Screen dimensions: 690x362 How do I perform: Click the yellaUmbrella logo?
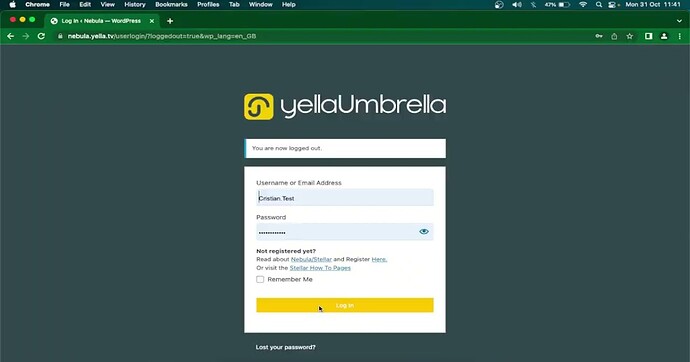coord(345,106)
